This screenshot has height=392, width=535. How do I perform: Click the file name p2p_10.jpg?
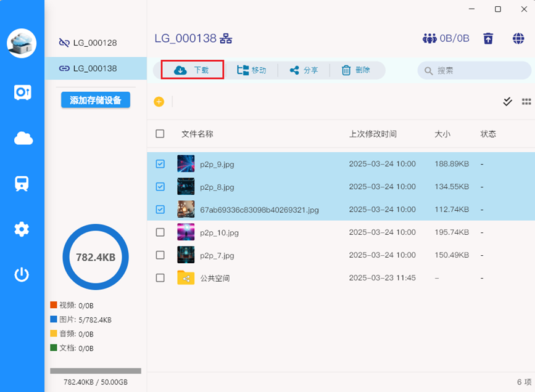coord(220,233)
